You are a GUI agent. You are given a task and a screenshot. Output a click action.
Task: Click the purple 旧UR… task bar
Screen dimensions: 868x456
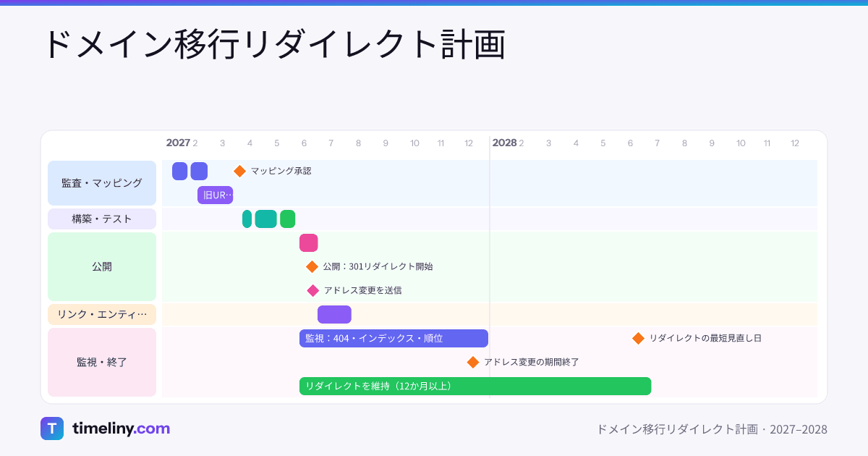tap(216, 195)
